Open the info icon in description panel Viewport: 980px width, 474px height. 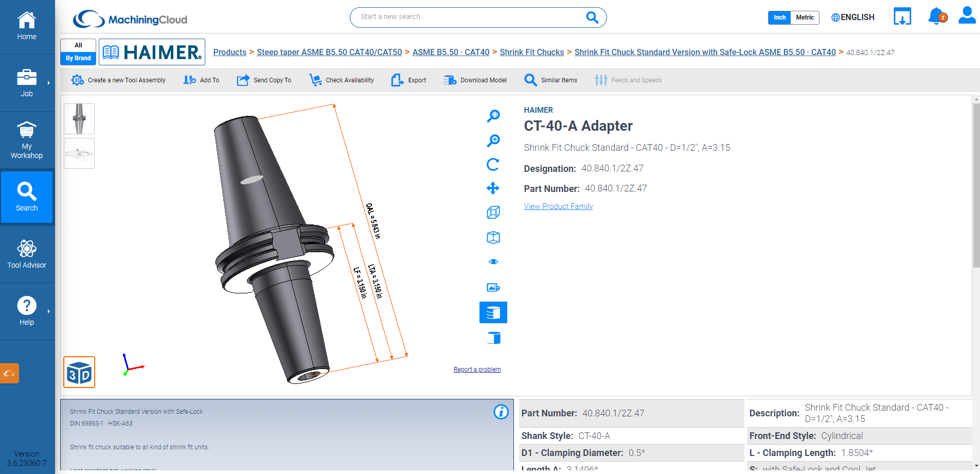tap(501, 412)
